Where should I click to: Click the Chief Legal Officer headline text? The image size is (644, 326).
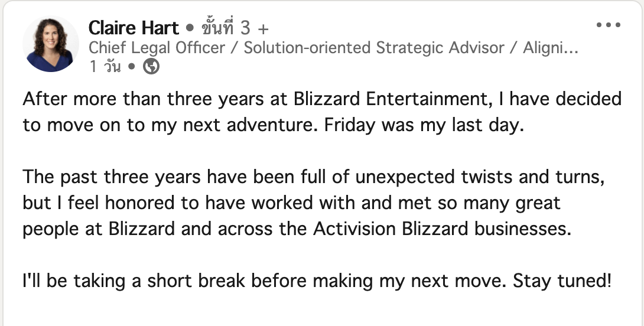pyautogui.click(x=157, y=48)
